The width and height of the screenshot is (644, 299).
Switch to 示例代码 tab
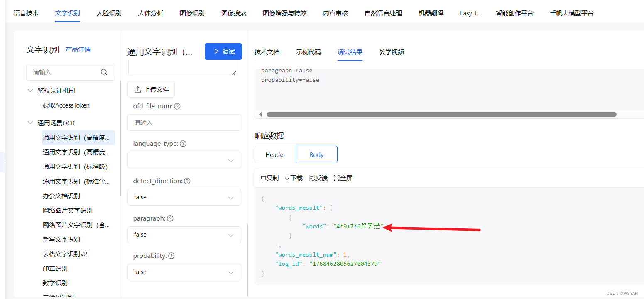coord(309,52)
